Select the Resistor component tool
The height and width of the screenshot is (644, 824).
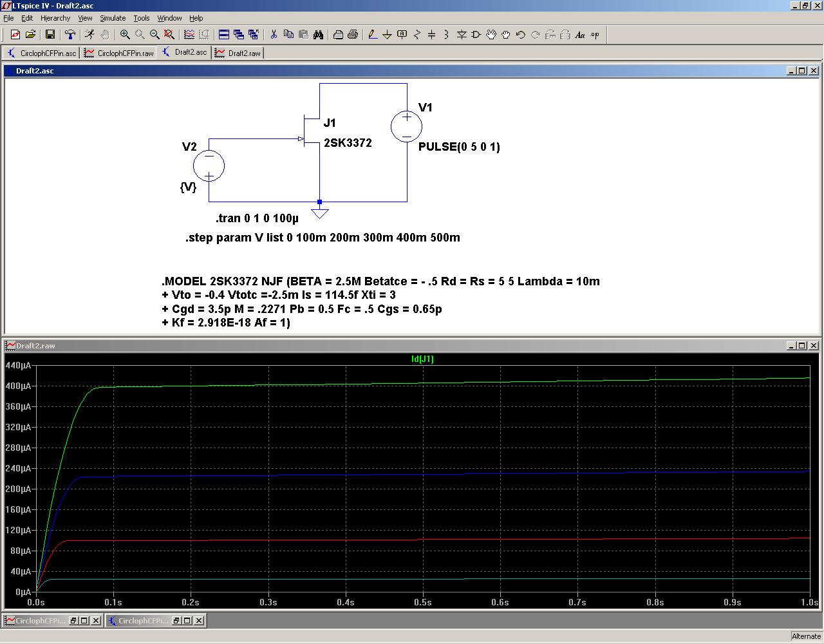click(417, 35)
